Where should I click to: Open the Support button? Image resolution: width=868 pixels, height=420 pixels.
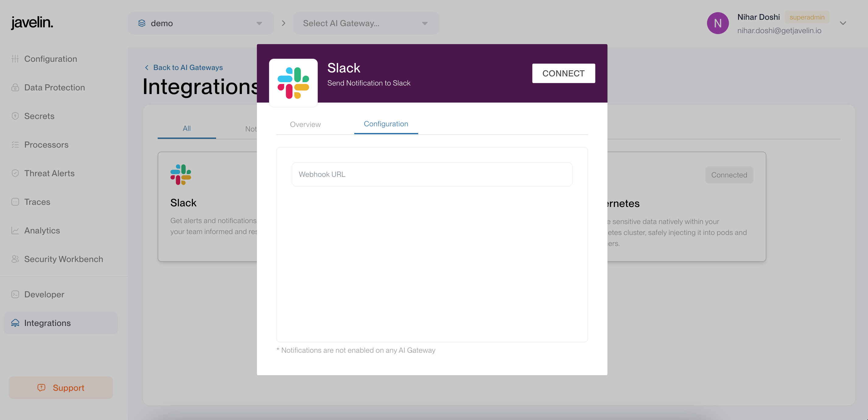[61, 388]
